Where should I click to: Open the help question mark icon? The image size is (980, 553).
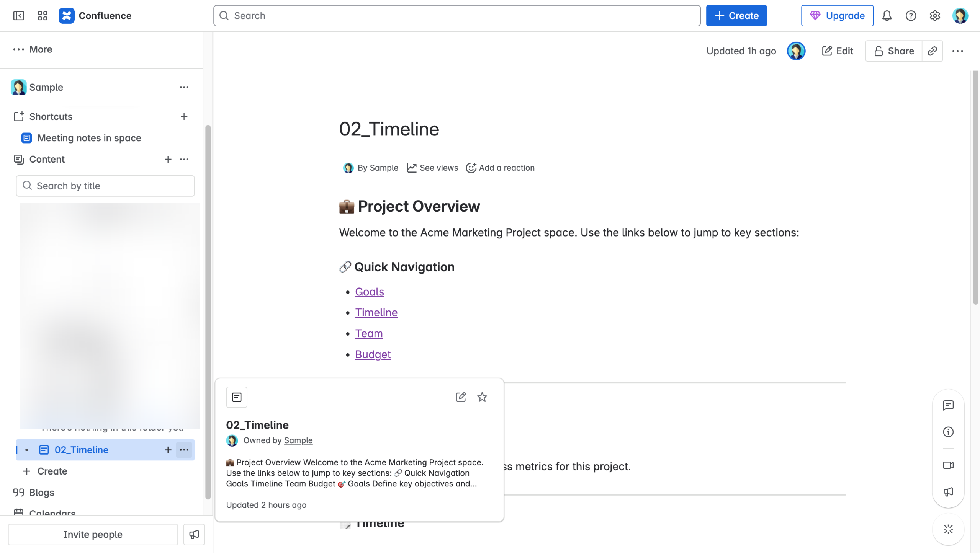pyautogui.click(x=911, y=16)
